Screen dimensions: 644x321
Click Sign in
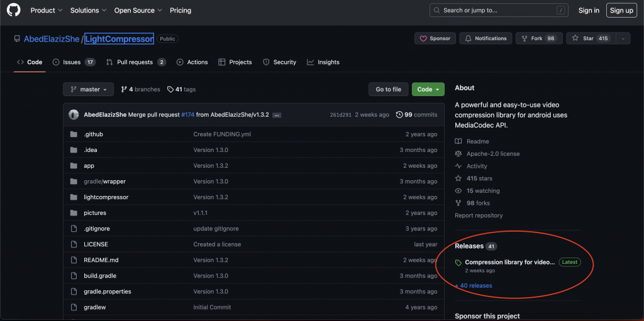click(x=589, y=10)
